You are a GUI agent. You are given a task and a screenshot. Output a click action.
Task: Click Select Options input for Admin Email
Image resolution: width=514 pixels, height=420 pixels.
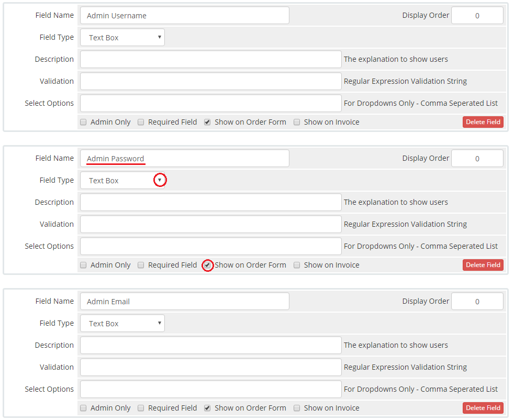click(x=211, y=389)
